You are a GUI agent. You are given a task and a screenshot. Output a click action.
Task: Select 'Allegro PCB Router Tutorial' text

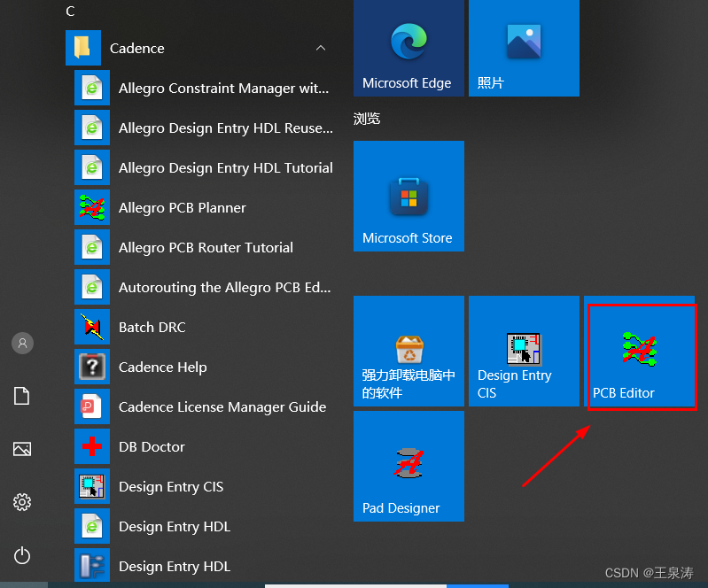[x=206, y=248]
